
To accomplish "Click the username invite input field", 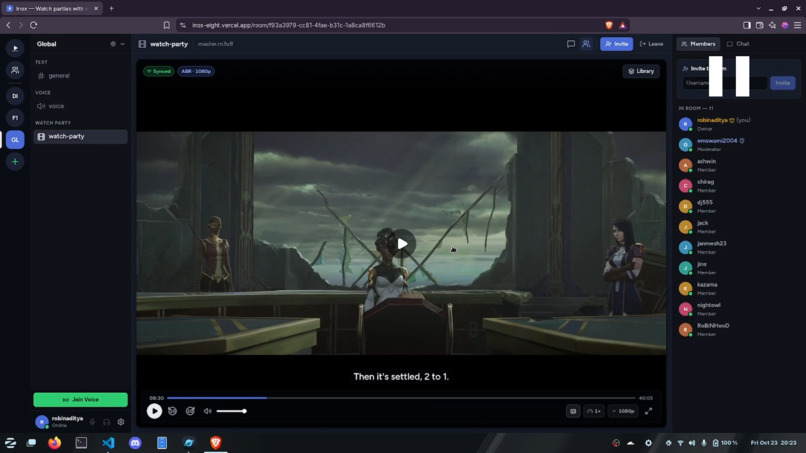I will [725, 83].
